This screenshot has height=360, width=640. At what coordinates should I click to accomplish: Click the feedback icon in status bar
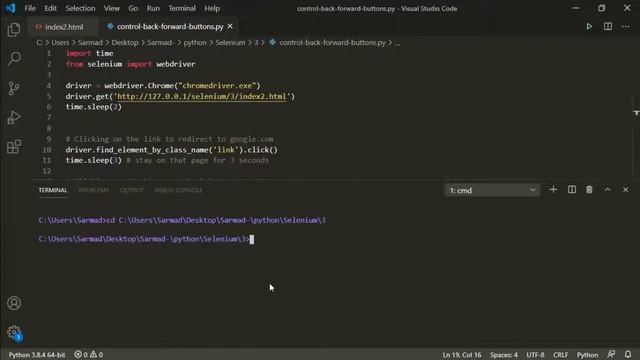(611, 354)
